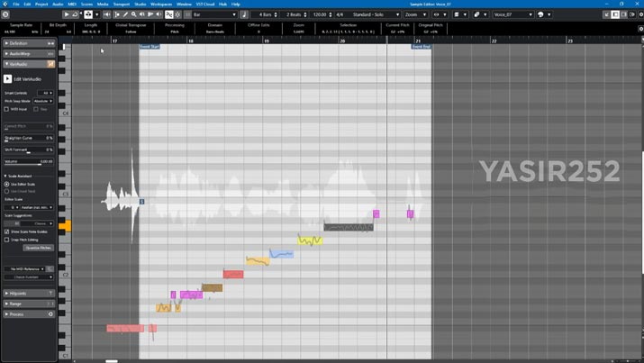The width and height of the screenshot is (644, 363).
Task: Select the Use Editor Scale radio button
Action: click(x=6, y=185)
